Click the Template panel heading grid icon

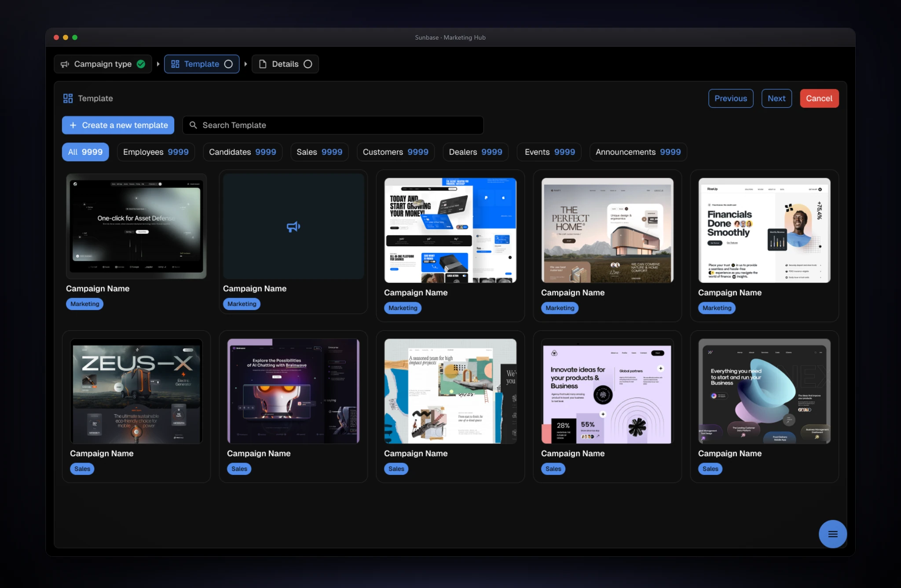coord(68,99)
